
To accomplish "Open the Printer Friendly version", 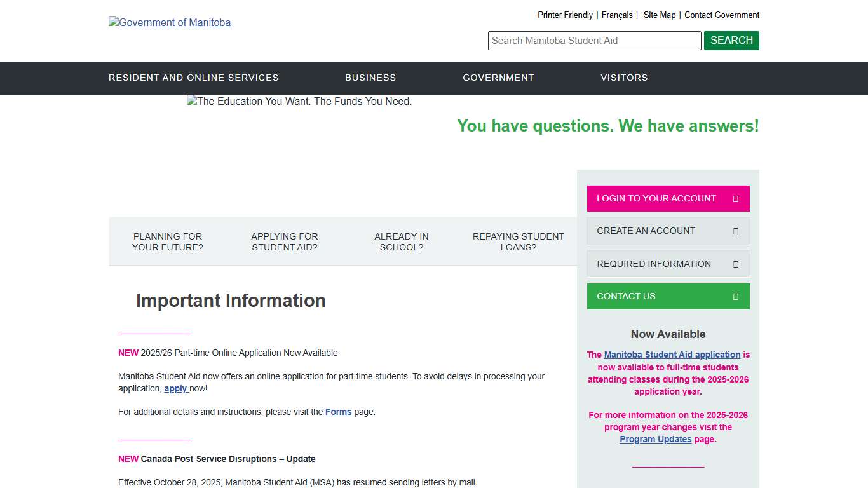I will pyautogui.click(x=565, y=15).
